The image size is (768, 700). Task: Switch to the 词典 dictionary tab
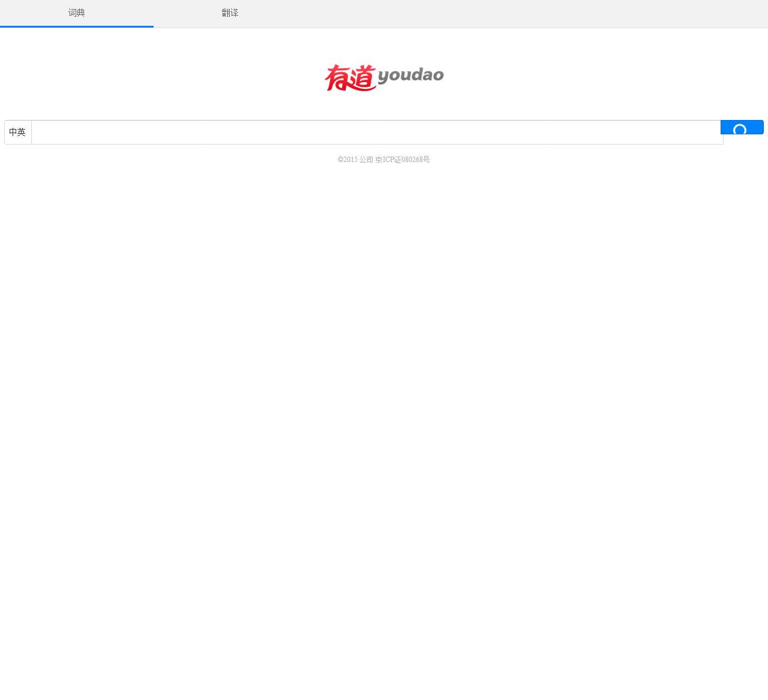(x=77, y=13)
